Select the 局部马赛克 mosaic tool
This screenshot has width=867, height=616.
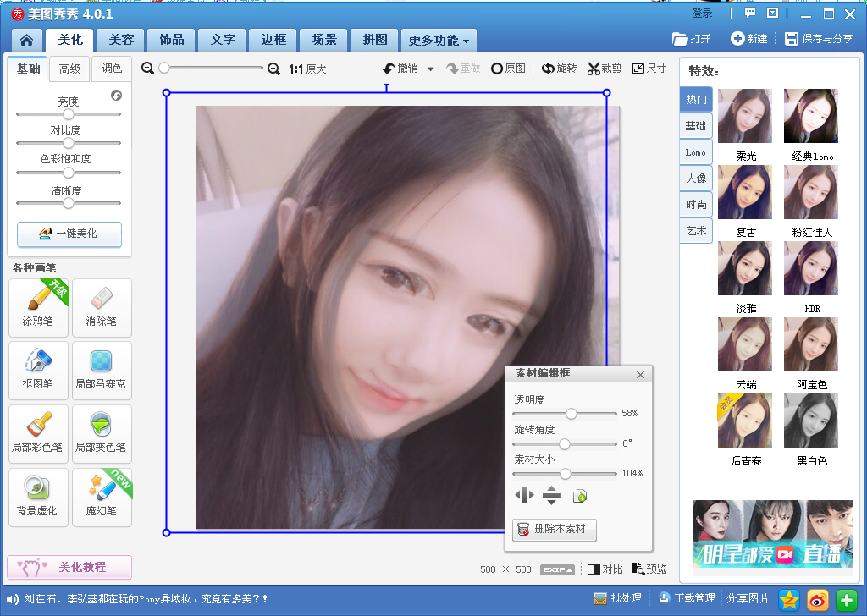point(102,370)
